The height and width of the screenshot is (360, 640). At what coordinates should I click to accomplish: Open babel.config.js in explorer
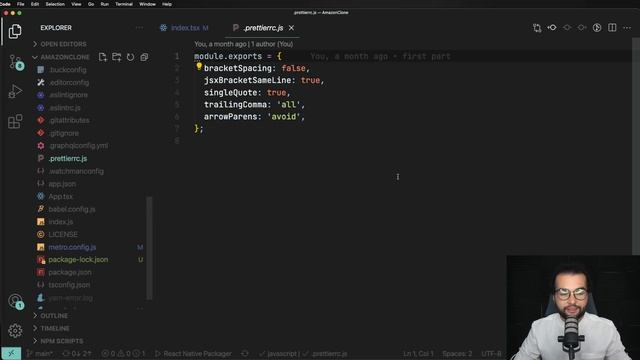[x=72, y=209]
